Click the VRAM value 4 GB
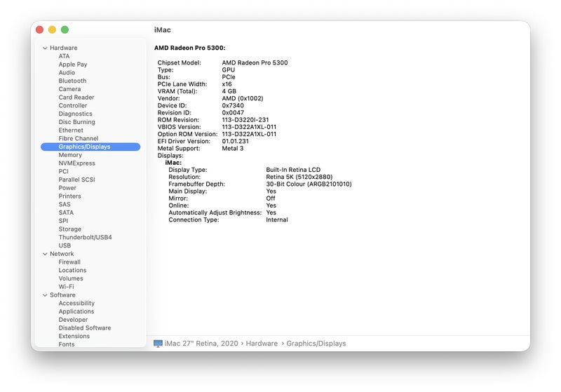Screen dimensions: 561x392 click(x=229, y=91)
